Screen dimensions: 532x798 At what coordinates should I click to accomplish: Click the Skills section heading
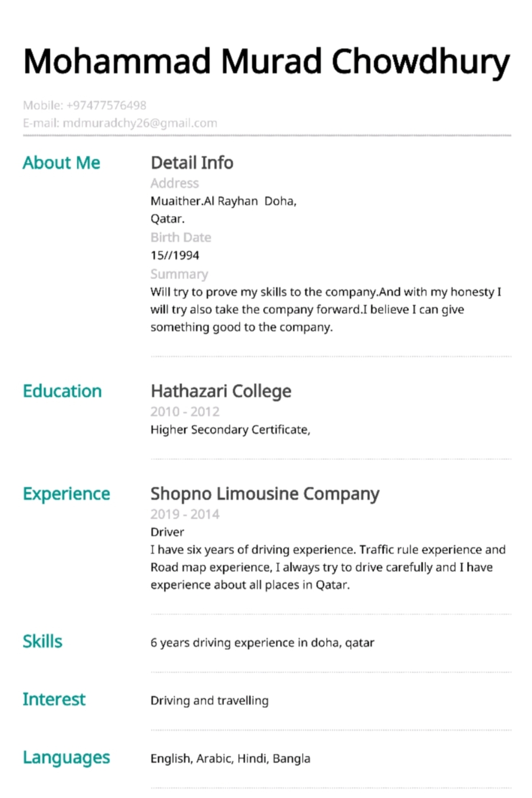pyautogui.click(x=42, y=641)
